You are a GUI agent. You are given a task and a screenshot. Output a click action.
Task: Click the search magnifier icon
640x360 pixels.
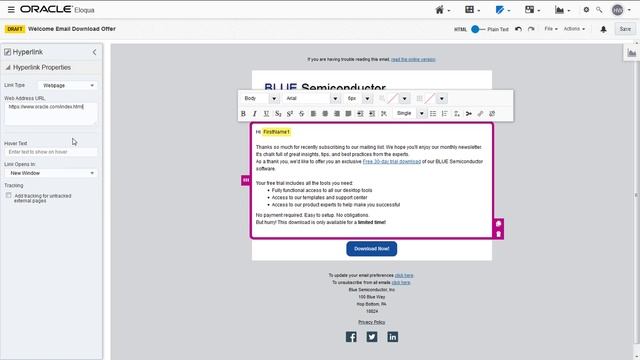click(x=599, y=10)
